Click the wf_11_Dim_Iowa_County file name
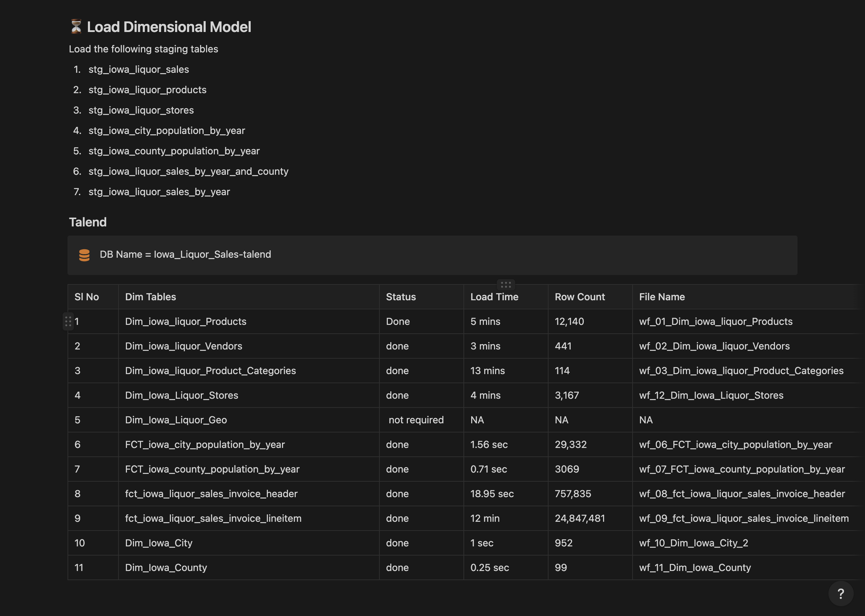 click(x=695, y=567)
